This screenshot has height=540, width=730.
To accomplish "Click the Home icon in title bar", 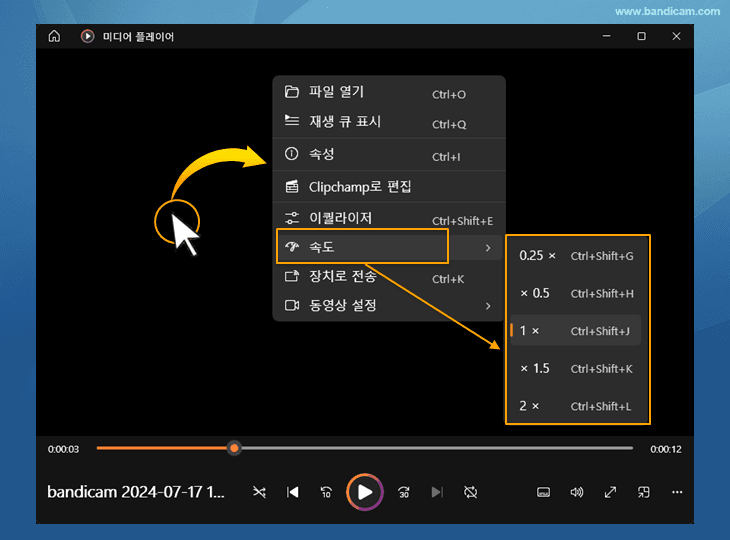I will [54, 36].
